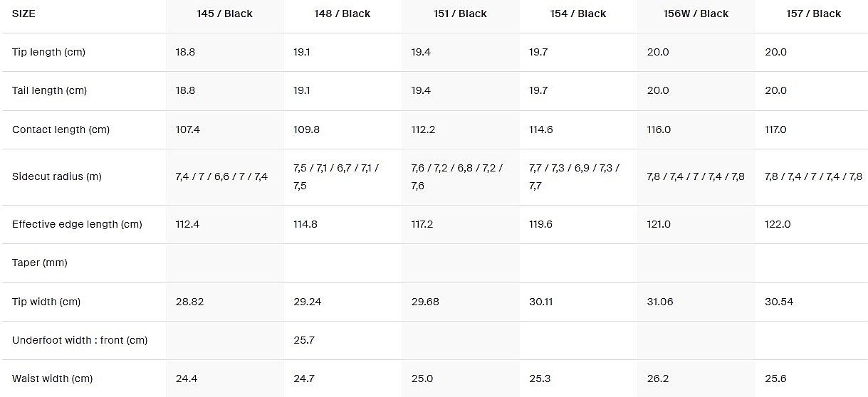Click the Taper (mm) row label
This screenshot has width=868, height=397.
(x=40, y=263)
